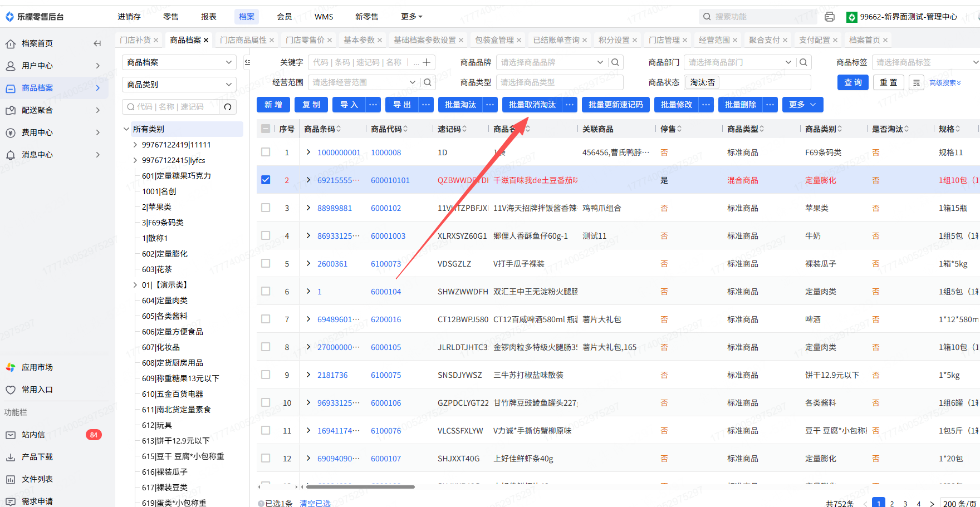Click the printer icon in top bar
Viewport: 980px width, 507px height.
click(829, 17)
